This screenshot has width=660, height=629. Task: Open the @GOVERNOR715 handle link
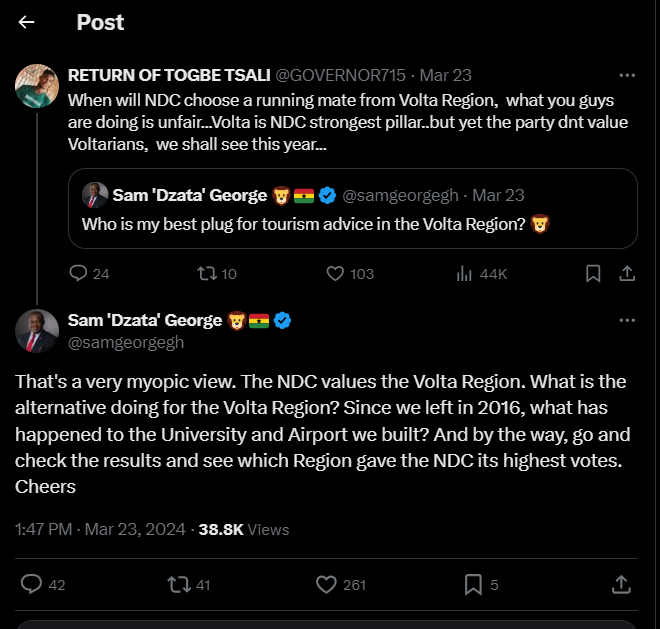pos(341,75)
